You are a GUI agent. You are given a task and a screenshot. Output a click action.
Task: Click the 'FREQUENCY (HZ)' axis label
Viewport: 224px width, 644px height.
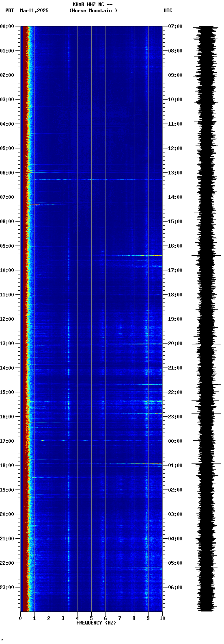(96, 623)
